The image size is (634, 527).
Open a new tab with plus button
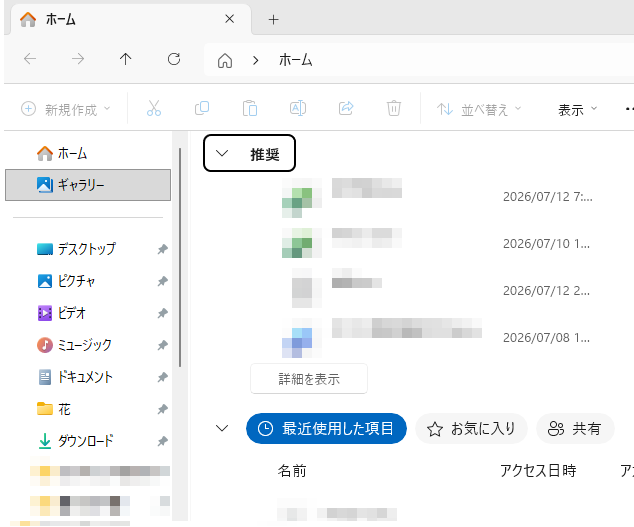point(273,19)
